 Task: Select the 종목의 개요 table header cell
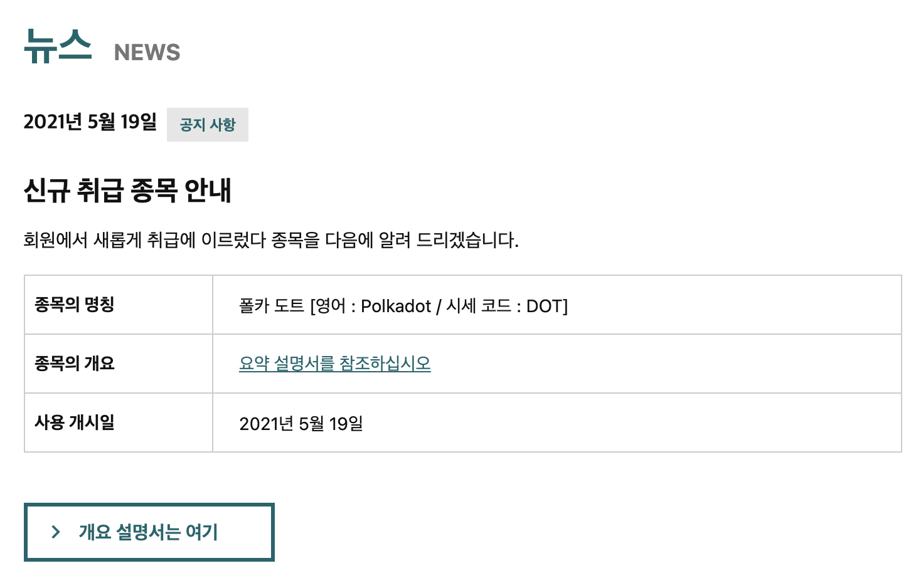pyautogui.click(x=75, y=364)
